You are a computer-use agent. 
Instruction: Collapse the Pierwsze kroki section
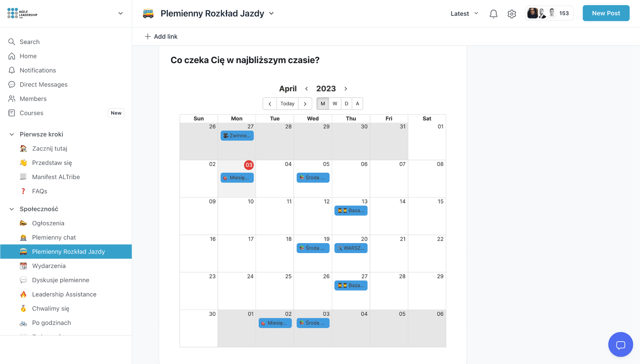[x=12, y=134]
